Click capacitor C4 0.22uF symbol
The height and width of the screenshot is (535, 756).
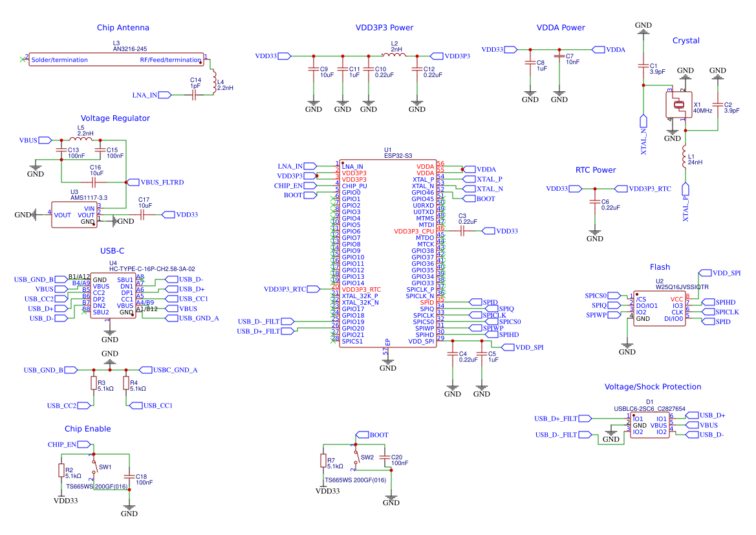coord(452,355)
